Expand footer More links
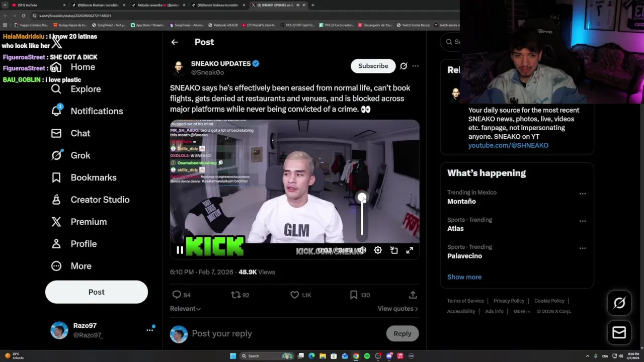644x362 pixels. point(522,311)
